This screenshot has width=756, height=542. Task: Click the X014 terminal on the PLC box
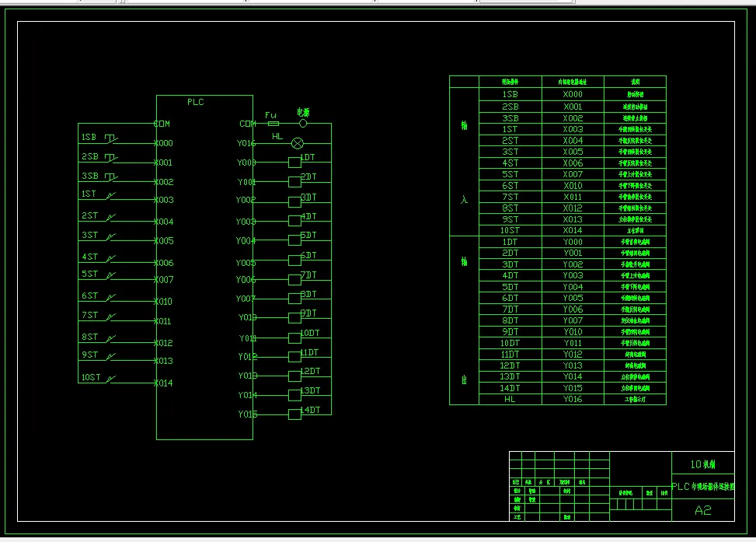coord(163,383)
